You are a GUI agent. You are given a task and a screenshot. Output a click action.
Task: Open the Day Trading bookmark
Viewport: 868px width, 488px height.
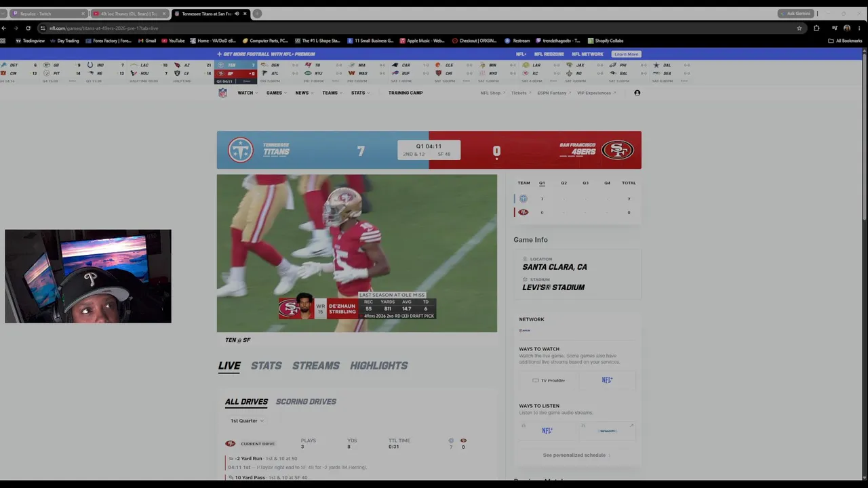[x=64, y=41]
